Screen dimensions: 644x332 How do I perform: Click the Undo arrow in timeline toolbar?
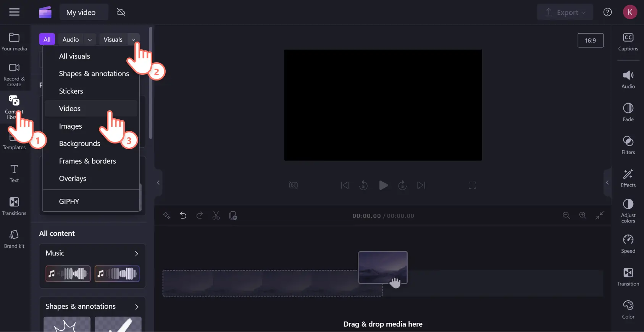pyautogui.click(x=183, y=216)
